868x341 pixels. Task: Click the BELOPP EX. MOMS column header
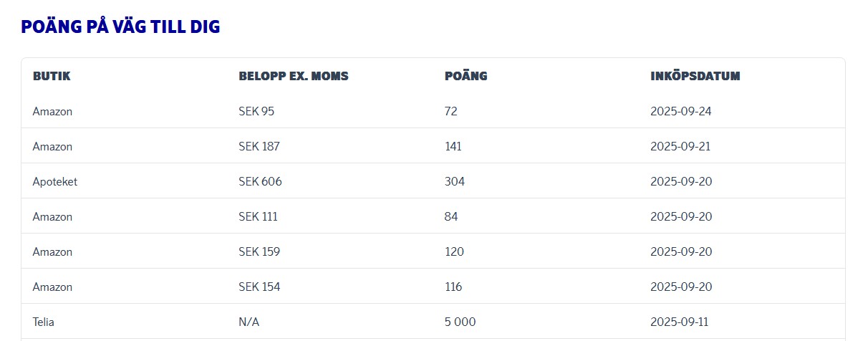coord(294,76)
